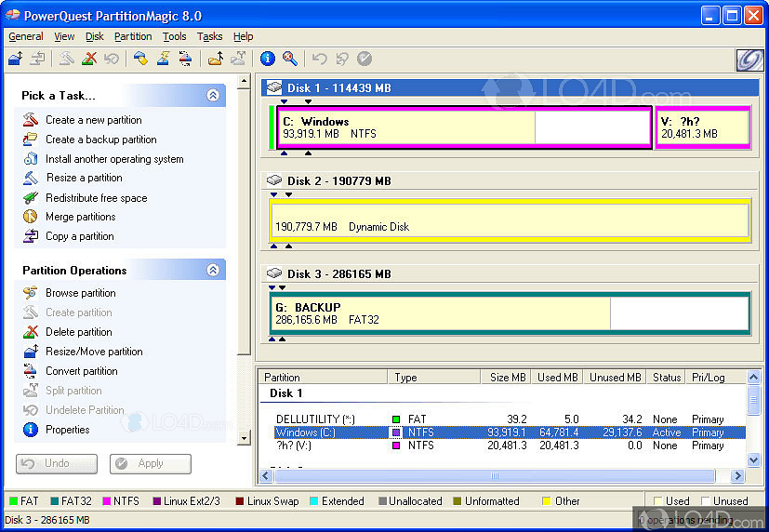The width and height of the screenshot is (769, 532).
Task: Click the partition list scroll down arrow
Action: point(753,459)
